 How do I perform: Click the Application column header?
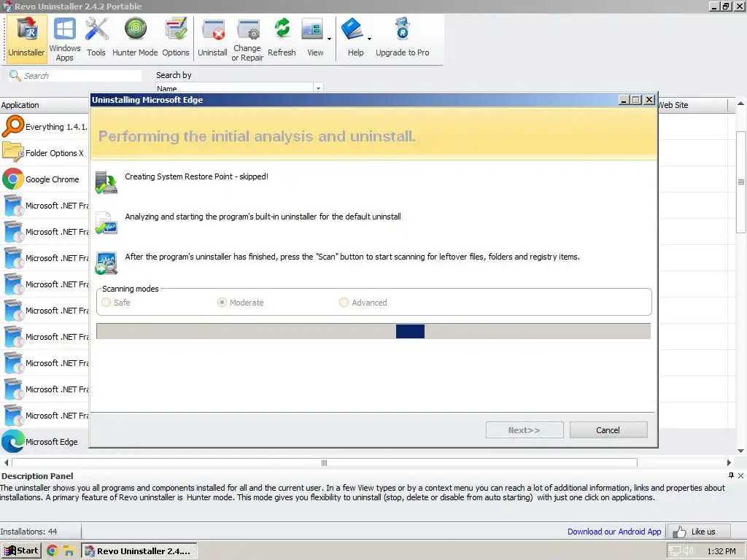[x=44, y=105]
